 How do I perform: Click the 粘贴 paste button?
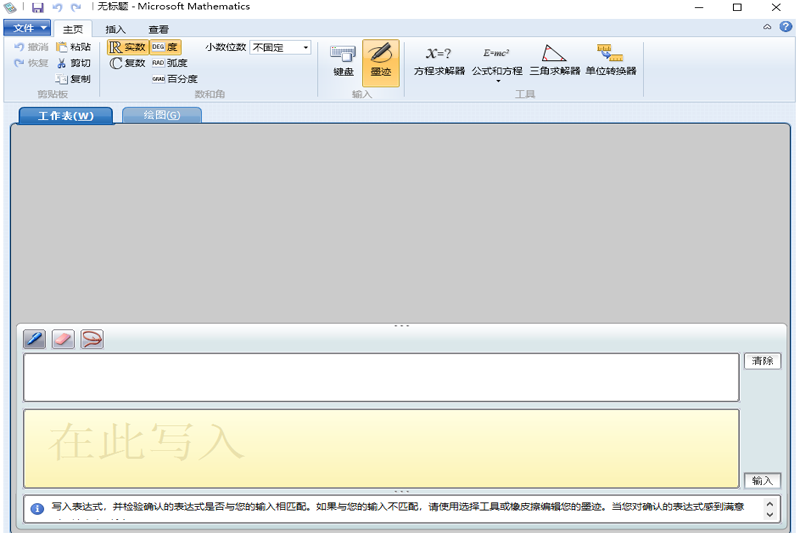(x=73, y=47)
